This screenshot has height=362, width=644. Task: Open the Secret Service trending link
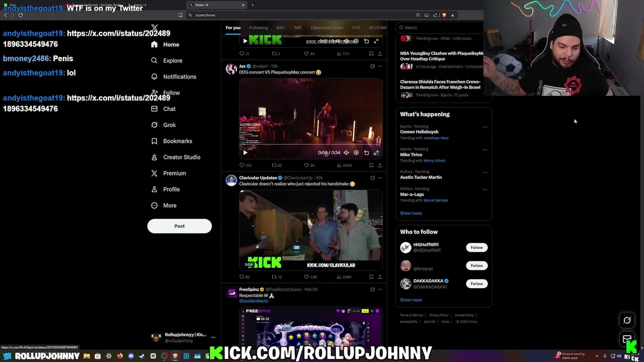point(436,201)
